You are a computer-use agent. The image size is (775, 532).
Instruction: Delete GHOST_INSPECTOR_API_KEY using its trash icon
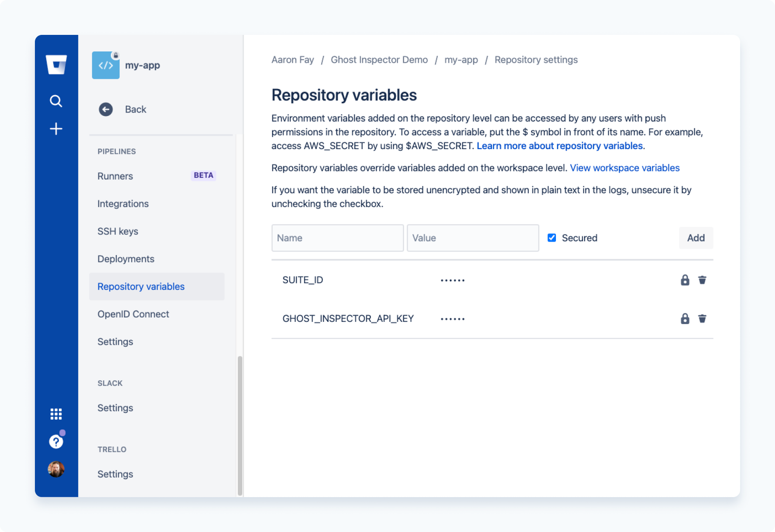[703, 318]
